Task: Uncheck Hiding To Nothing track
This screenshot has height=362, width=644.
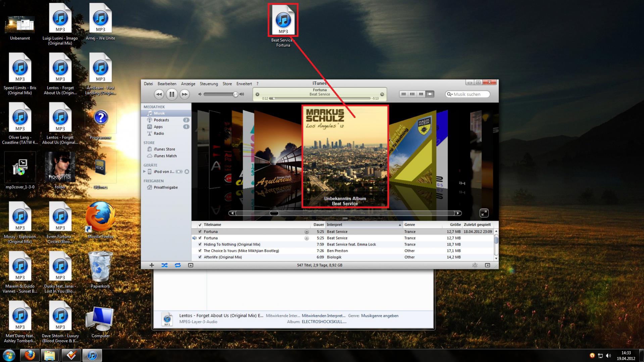Action: tap(200, 244)
